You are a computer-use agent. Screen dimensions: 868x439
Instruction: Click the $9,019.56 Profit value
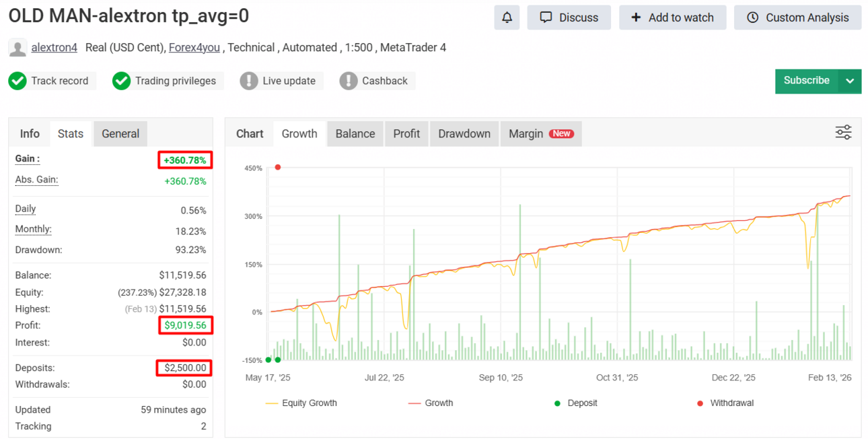coord(185,326)
